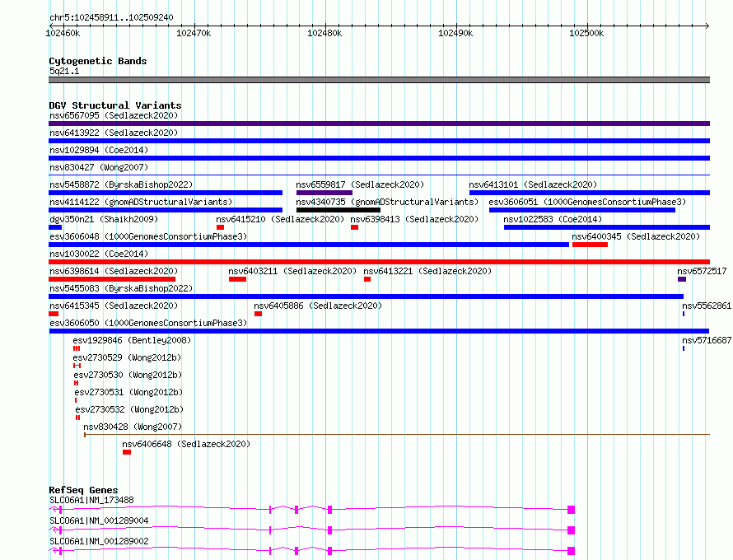Select transcript SLCO6A1|NM_173488 label

91,500
